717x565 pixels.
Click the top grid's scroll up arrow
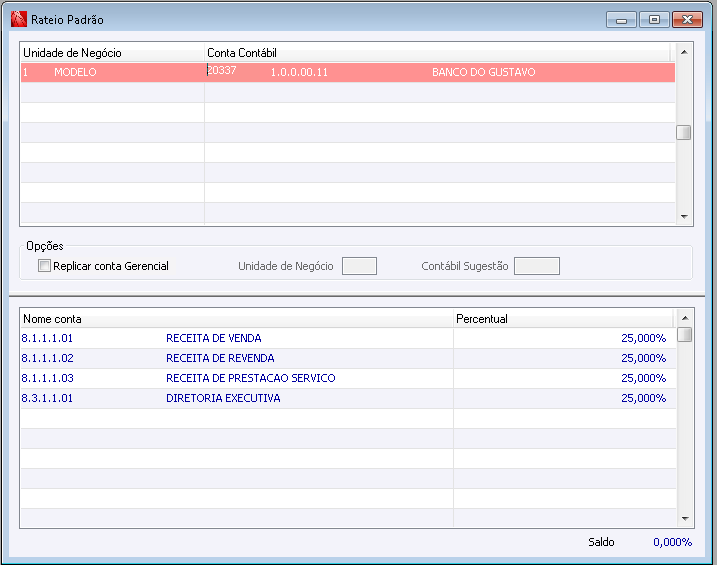click(x=684, y=52)
